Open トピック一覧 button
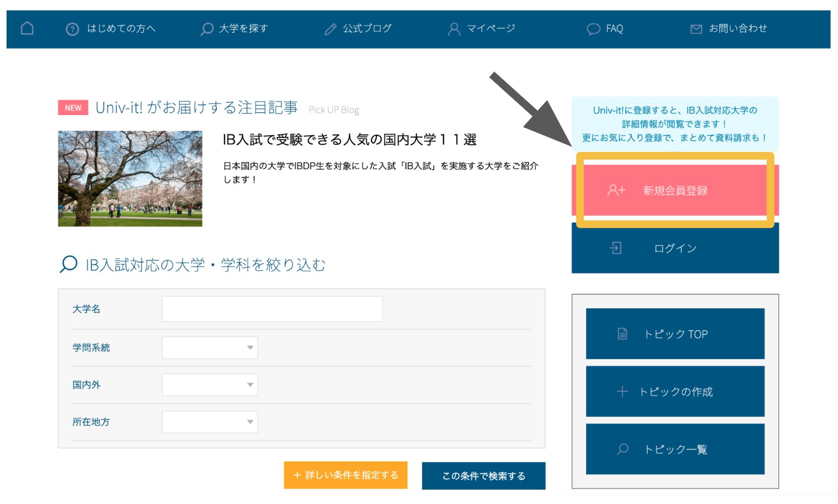The width and height of the screenshot is (838, 504). [675, 449]
